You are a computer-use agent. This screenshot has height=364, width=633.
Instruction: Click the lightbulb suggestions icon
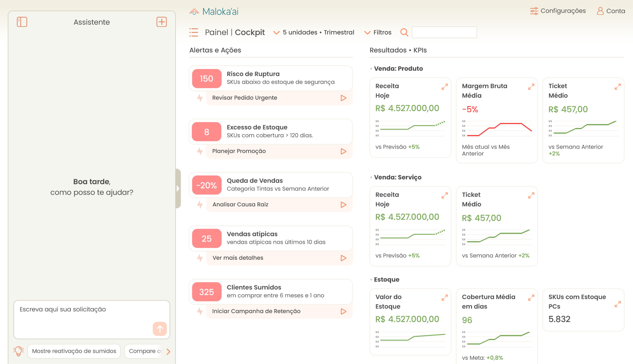(19, 351)
